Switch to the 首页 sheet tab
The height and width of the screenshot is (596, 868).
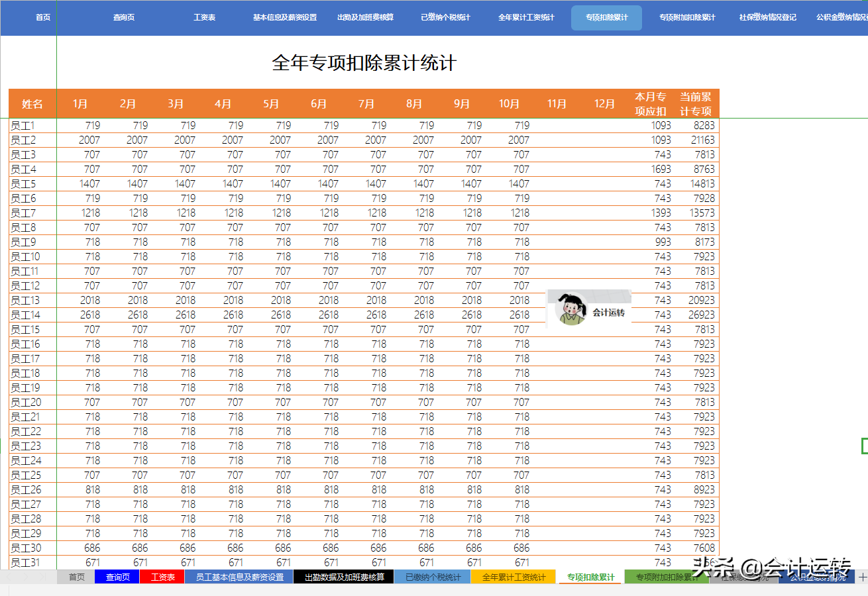tap(77, 577)
